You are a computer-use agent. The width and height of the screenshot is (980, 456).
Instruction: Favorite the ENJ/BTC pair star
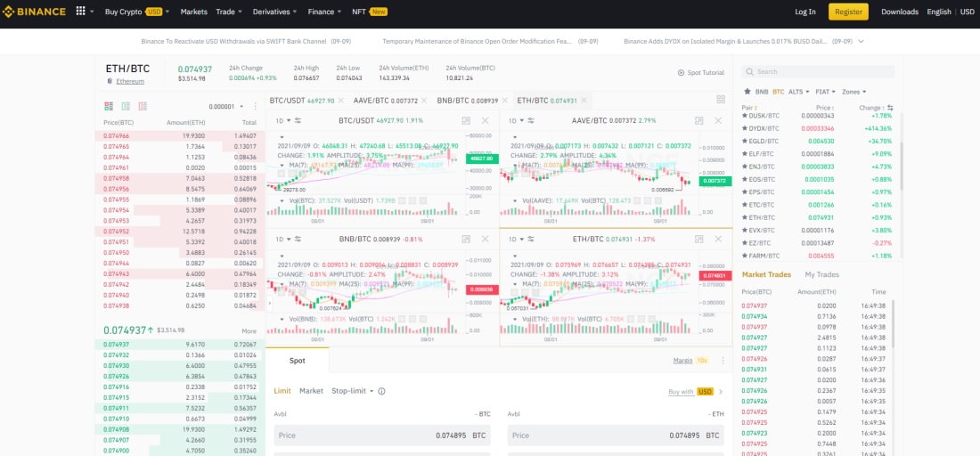click(745, 167)
